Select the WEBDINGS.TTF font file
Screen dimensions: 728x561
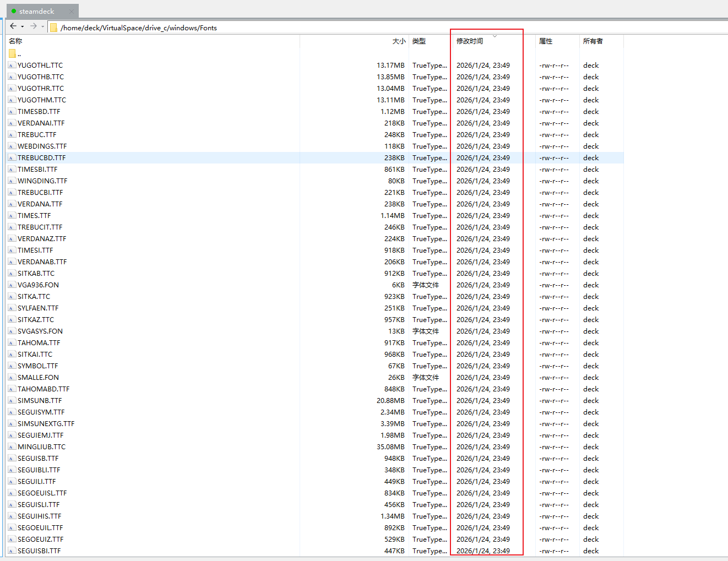click(42, 146)
